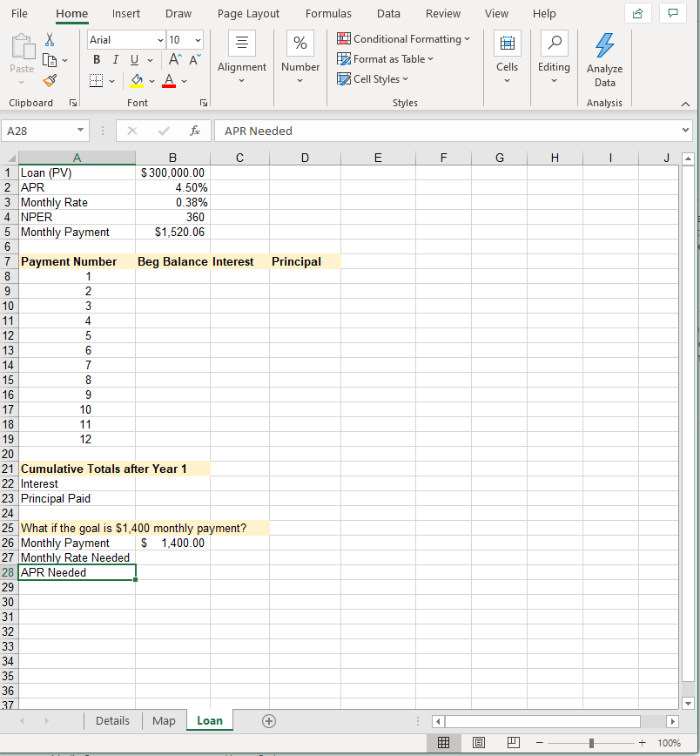Activate the Format Painter
This screenshot has height=756, width=700.
(50, 80)
